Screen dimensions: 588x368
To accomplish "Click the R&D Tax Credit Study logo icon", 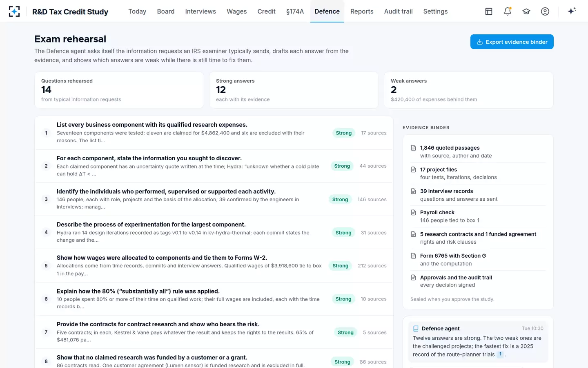I will [14, 11].
